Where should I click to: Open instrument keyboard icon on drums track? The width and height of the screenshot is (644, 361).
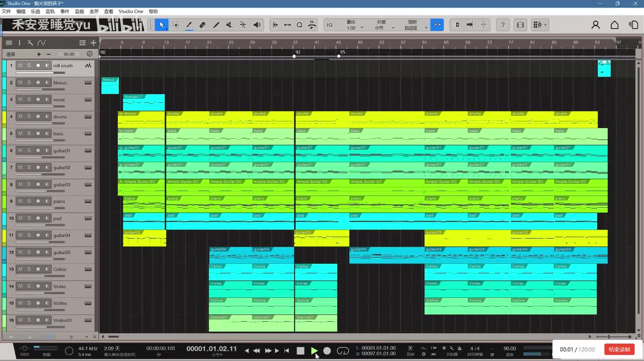pyautogui.click(x=89, y=117)
